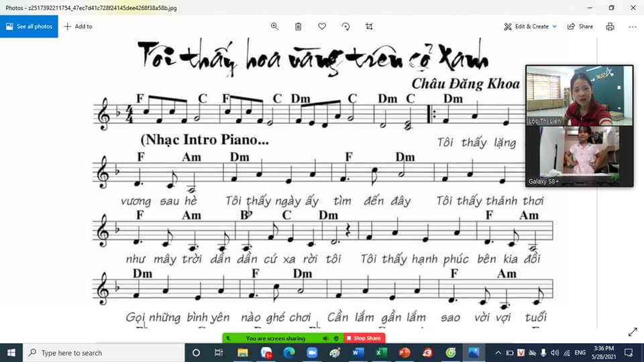Open PowerPoint from taskbar
The height and width of the screenshot is (362, 644).
(404, 353)
